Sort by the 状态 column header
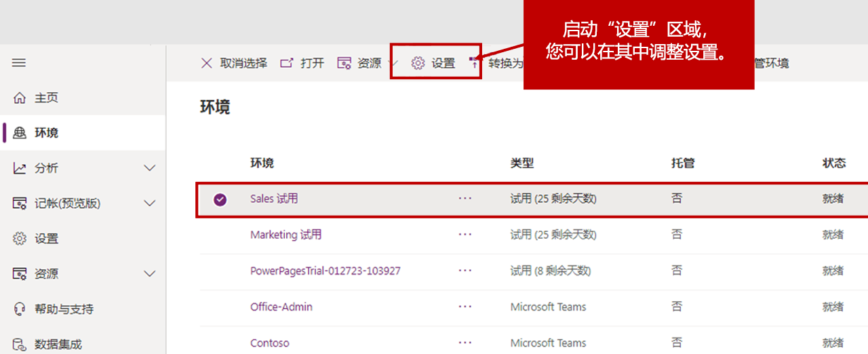This screenshot has height=354, width=868. [x=834, y=163]
